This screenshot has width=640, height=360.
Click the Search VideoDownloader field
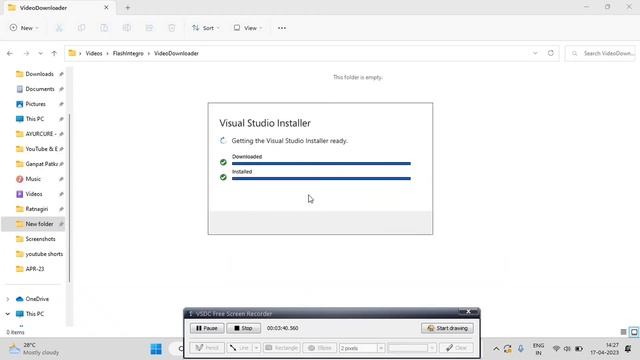(x=600, y=53)
